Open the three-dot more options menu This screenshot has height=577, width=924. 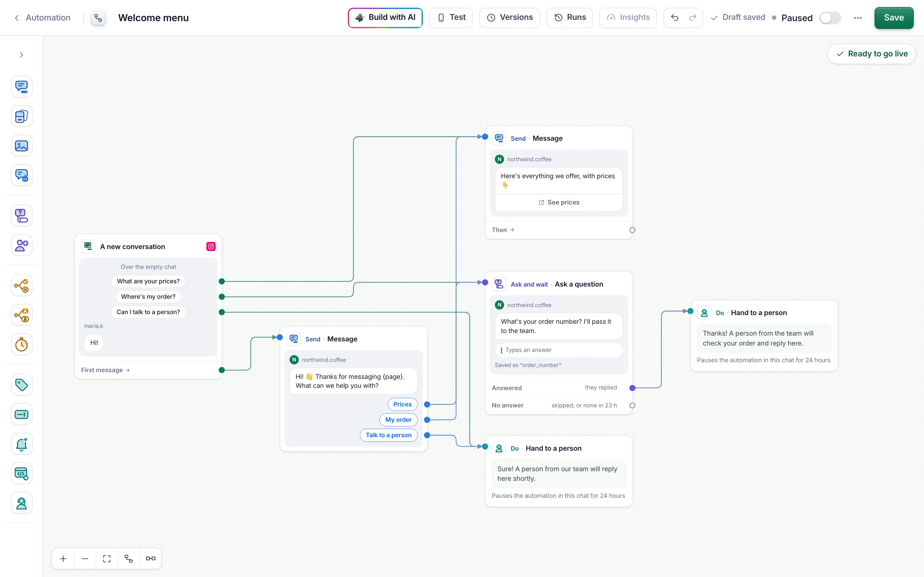(x=858, y=18)
